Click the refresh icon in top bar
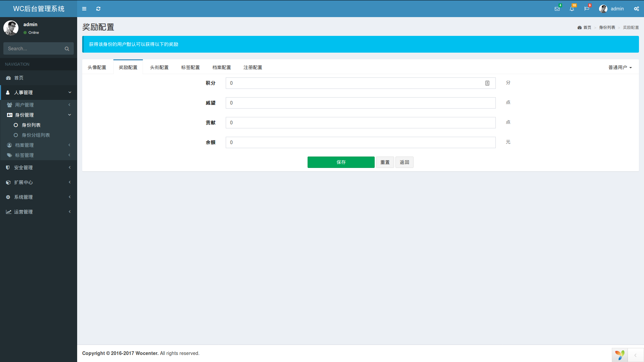Image resolution: width=644 pixels, height=362 pixels. click(x=98, y=9)
